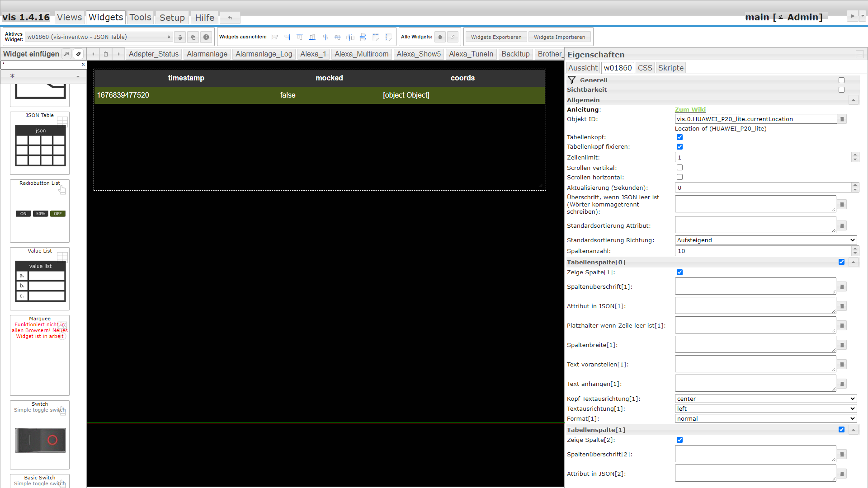Toggle the Generell checkbox
This screenshot has height=488, width=868.
click(841, 80)
